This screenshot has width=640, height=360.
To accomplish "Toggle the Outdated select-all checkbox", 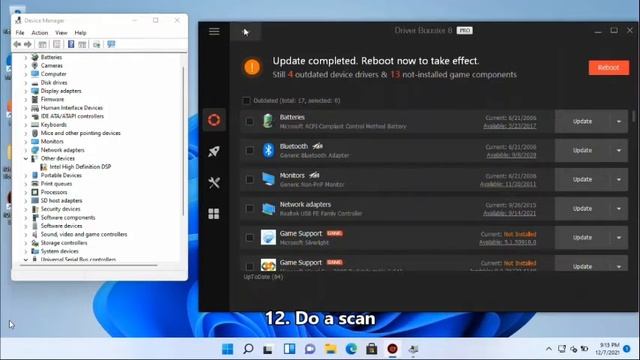I will pyautogui.click(x=246, y=100).
